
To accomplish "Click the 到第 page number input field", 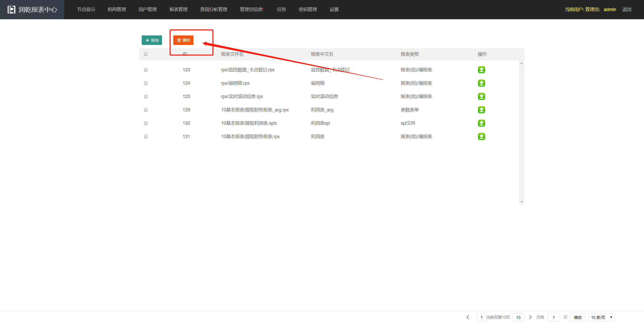I will coord(554,318).
